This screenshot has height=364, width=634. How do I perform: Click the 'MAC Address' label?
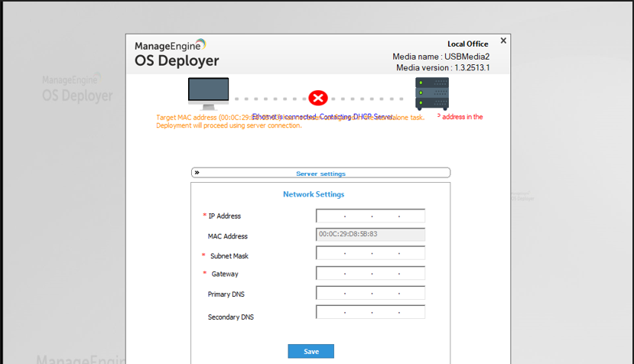point(228,236)
